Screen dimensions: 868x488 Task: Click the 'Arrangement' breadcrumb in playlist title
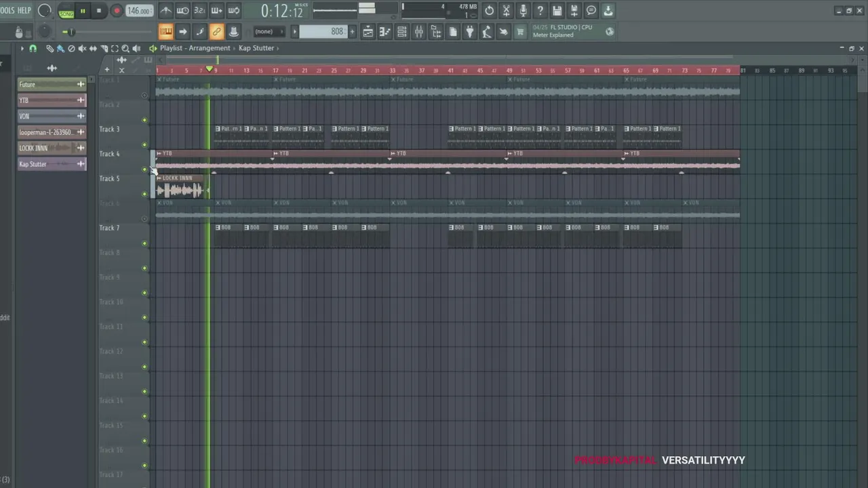click(210, 48)
